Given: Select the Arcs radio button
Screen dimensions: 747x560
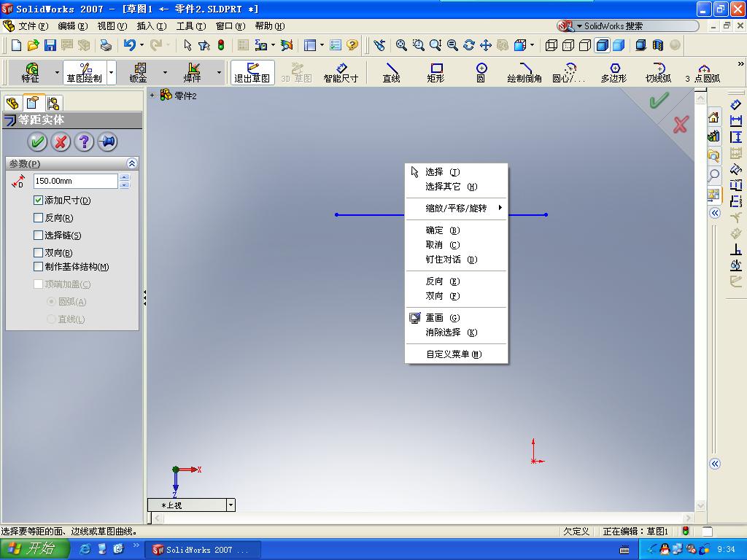Looking at the screenshot, I should click(52, 302).
